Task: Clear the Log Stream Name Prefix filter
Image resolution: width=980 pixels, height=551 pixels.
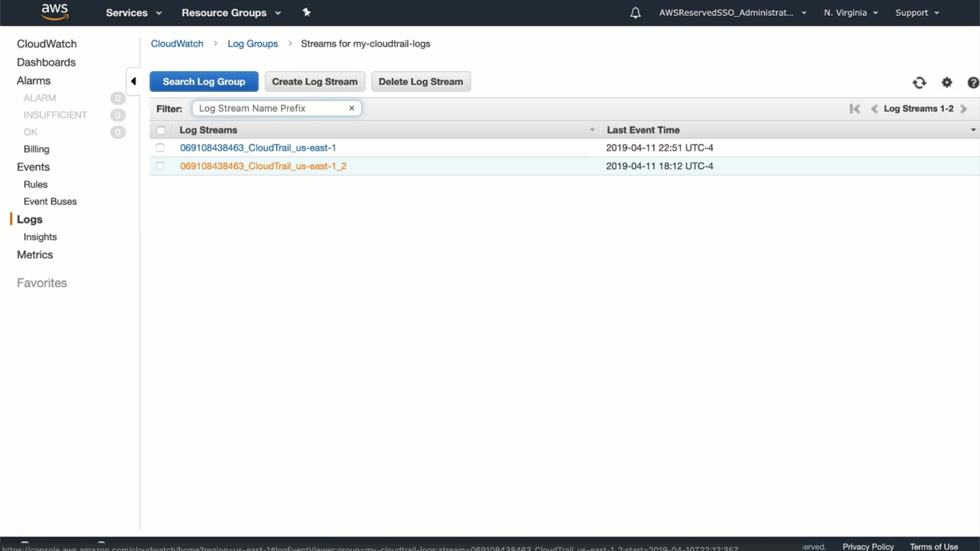Action: (x=351, y=108)
